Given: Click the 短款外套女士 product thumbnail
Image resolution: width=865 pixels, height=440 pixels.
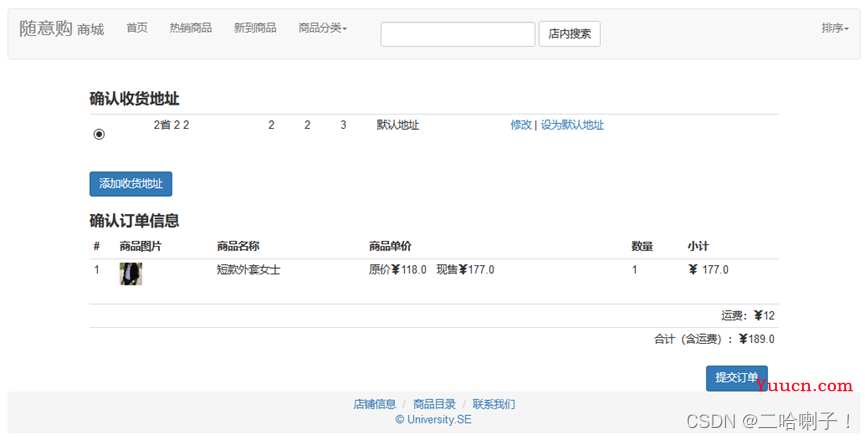Looking at the screenshot, I should [131, 273].
